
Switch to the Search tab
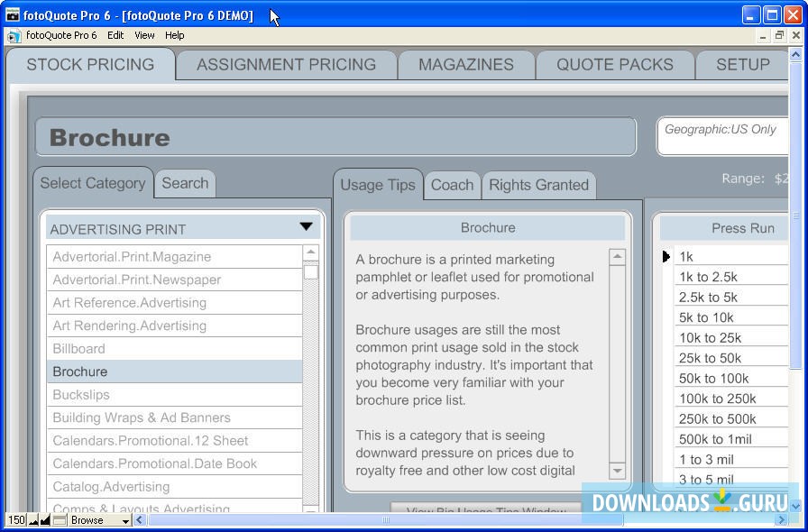[185, 183]
